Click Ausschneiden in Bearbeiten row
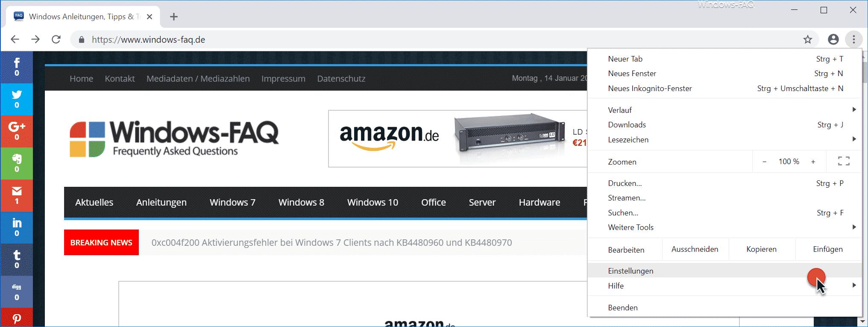The image size is (868, 327). point(695,249)
